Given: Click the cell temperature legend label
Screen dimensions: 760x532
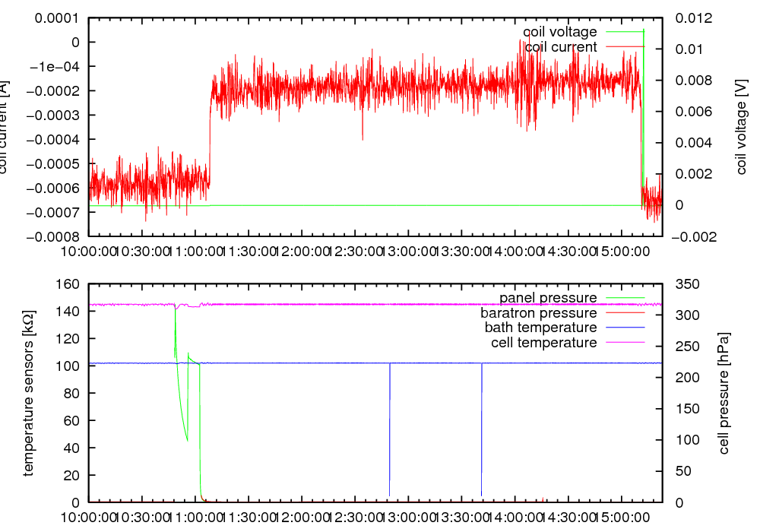Looking at the screenshot, I should [x=543, y=343].
